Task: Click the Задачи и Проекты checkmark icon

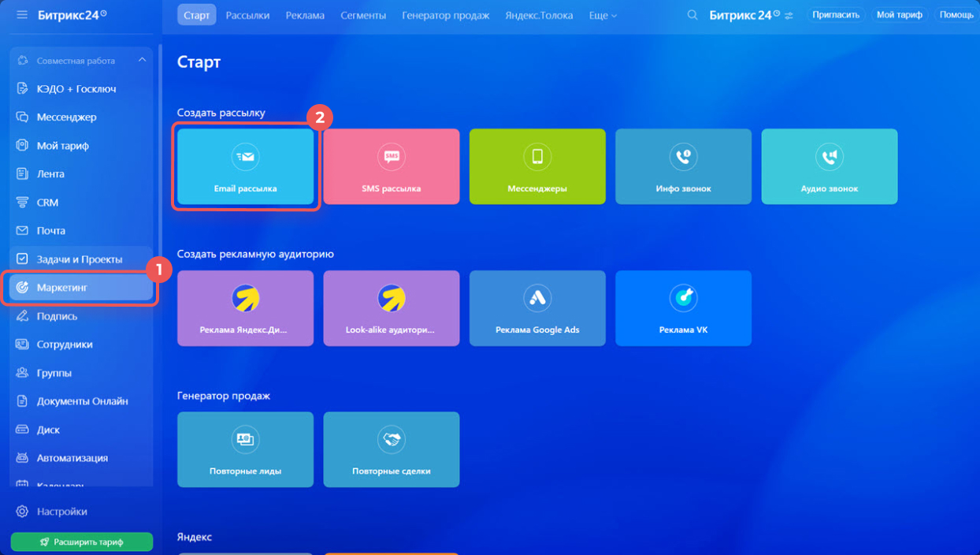Action: [x=22, y=259]
